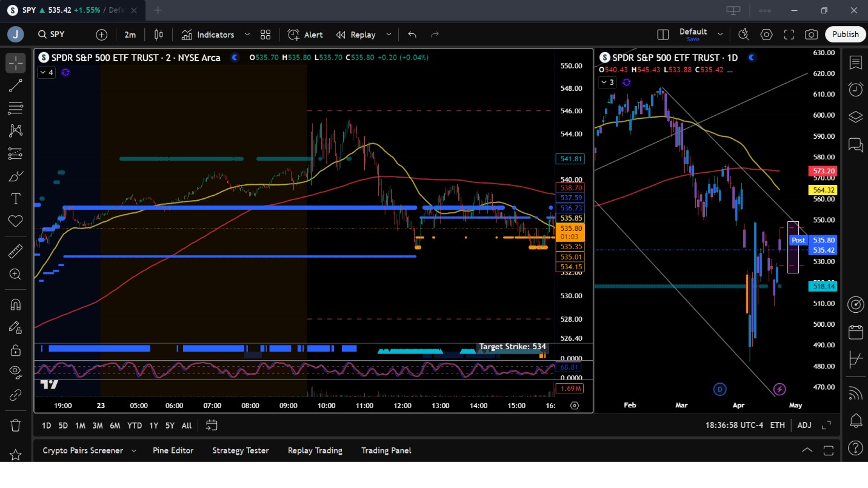Toggle ETH extended hours session

pos(778,425)
